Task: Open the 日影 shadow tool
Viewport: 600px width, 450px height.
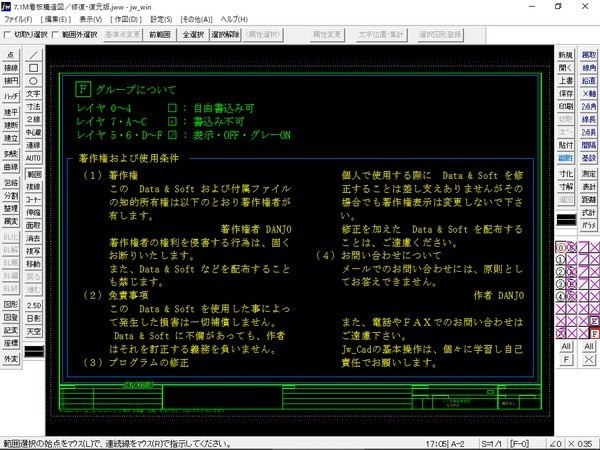Action: click(x=33, y=318)
